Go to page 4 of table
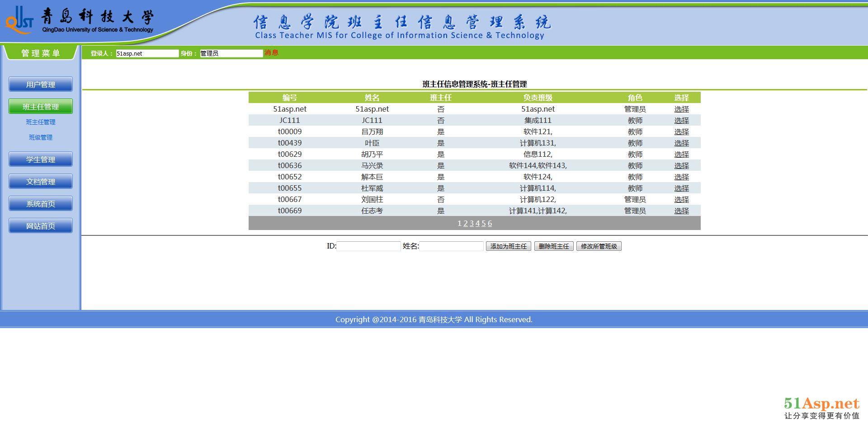The width and height of the screenshot is (868, 427). point(477,223)
